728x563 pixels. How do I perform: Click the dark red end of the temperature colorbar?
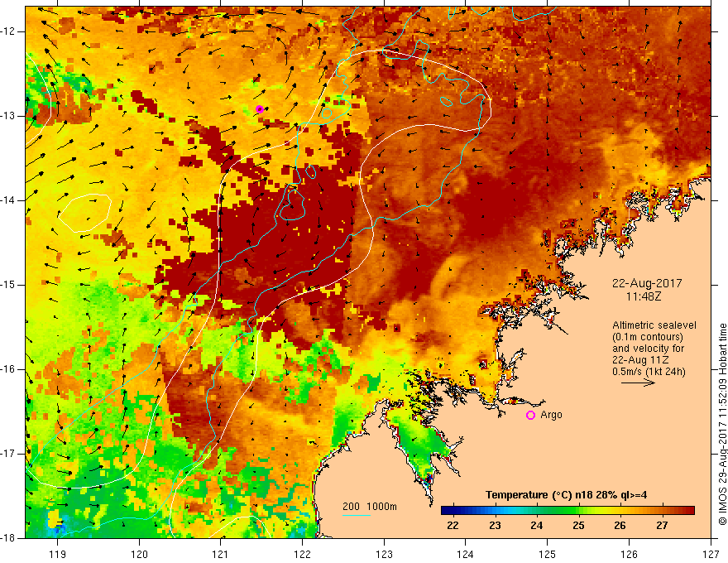[689, 511]
